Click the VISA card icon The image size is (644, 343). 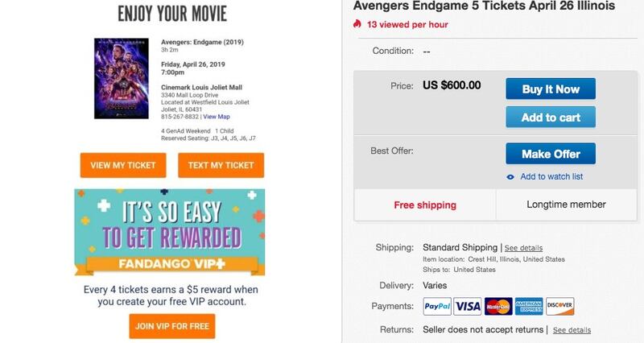click(x=468, y=307)
